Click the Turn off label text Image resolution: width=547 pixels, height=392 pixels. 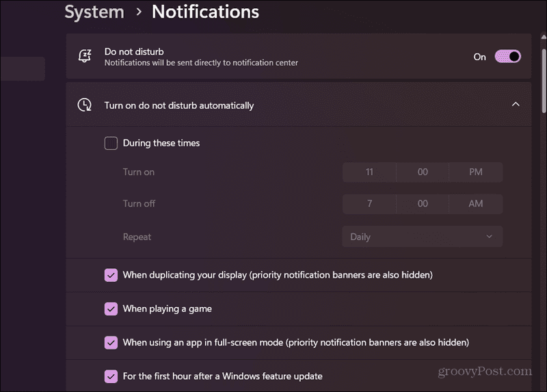[139, 204]
